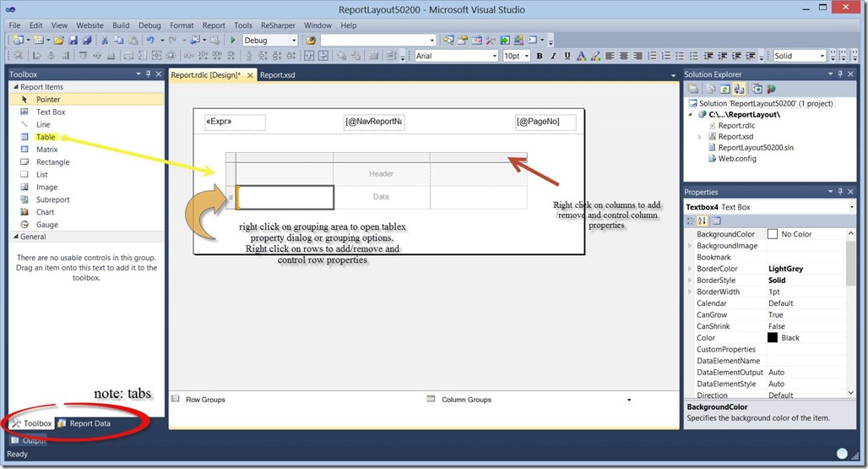Click the Find in Files icon

311,40
